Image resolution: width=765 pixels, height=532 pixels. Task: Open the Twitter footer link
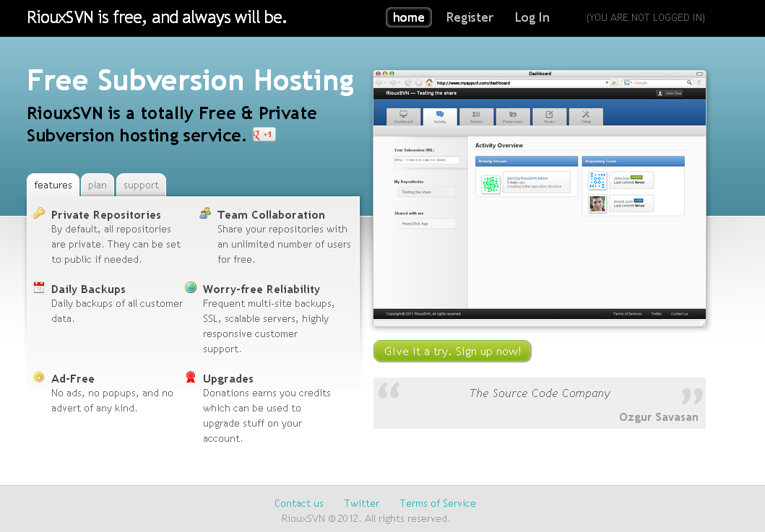(x=361, y=503)
